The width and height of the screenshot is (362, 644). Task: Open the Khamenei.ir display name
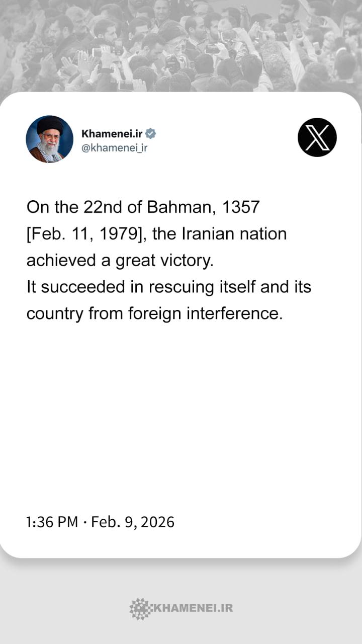[112, 133]
